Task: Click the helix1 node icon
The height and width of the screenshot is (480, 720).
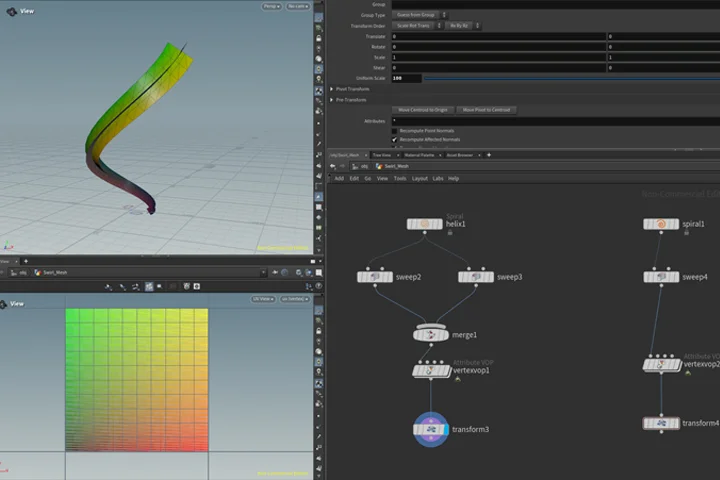Action: coord(425,224)
